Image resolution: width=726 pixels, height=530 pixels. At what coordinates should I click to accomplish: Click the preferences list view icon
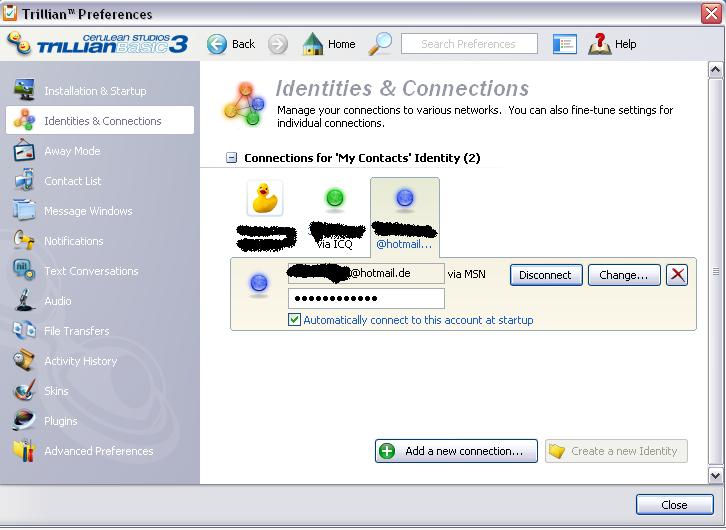click(x=565, y=44)
